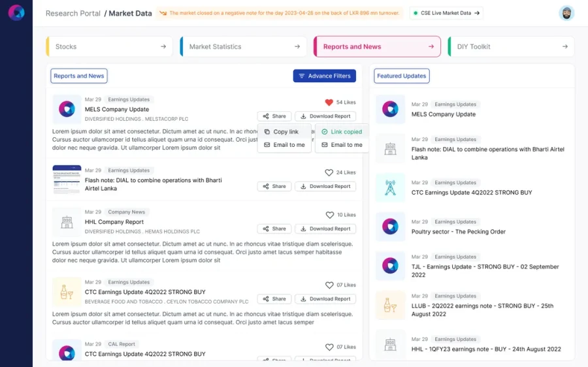
Task: Download Report for Flash note DIAL
Action: coord(325,186)
